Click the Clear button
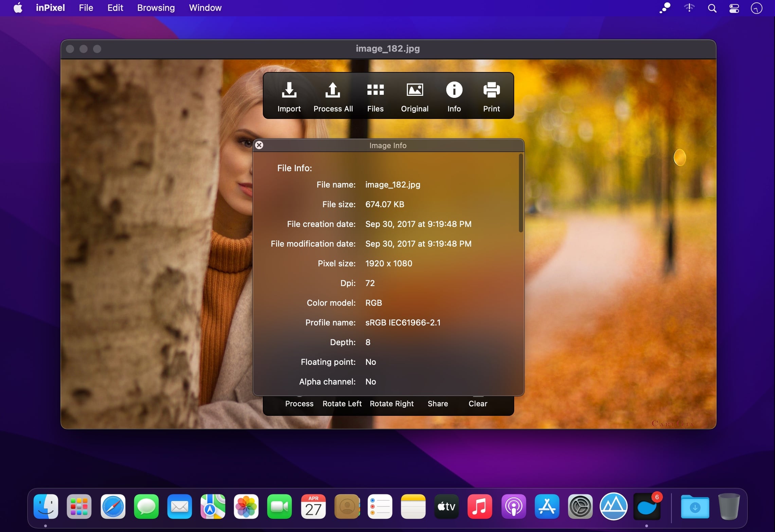 pyautogui.click(x=478, y=404)
